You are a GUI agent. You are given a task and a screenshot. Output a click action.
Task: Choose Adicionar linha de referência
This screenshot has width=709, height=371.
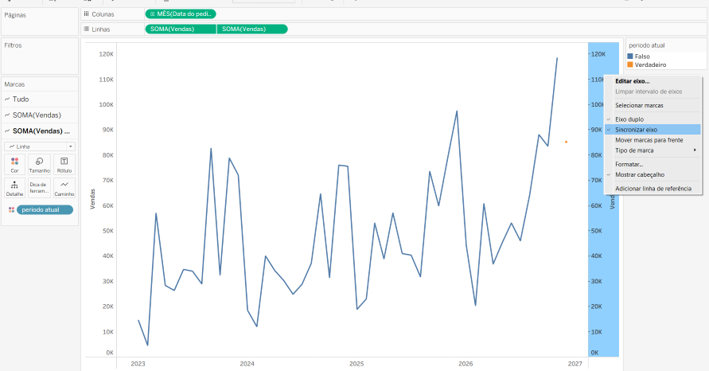pos(653,188)
